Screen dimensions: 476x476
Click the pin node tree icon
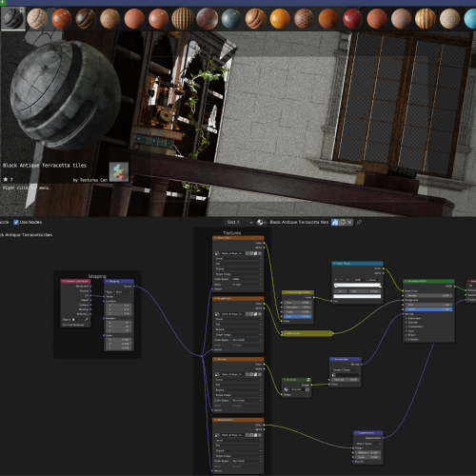(x=359, y=222)
